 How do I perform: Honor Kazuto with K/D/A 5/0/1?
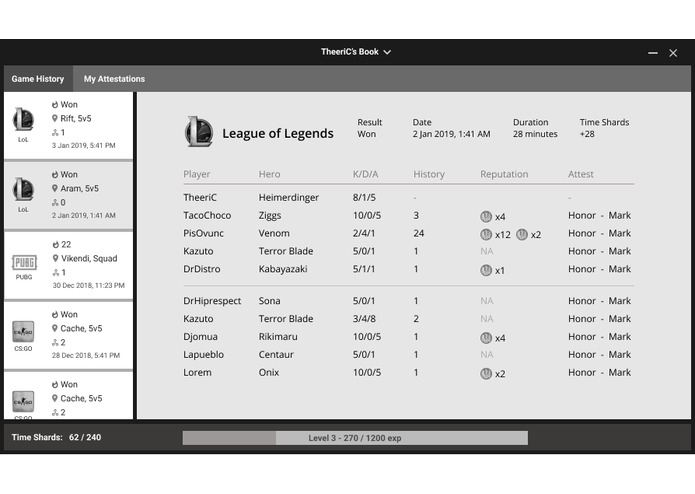tap(582, 251)
